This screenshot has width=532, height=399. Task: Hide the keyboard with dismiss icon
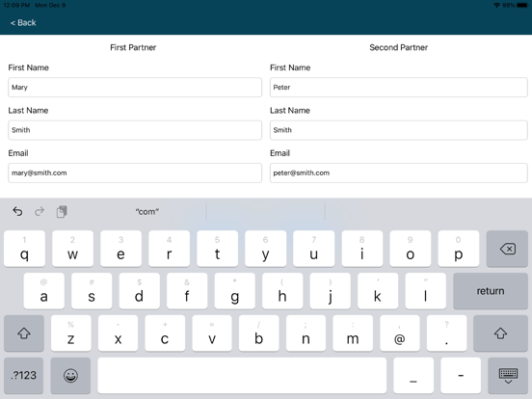(x=508, y=376)
